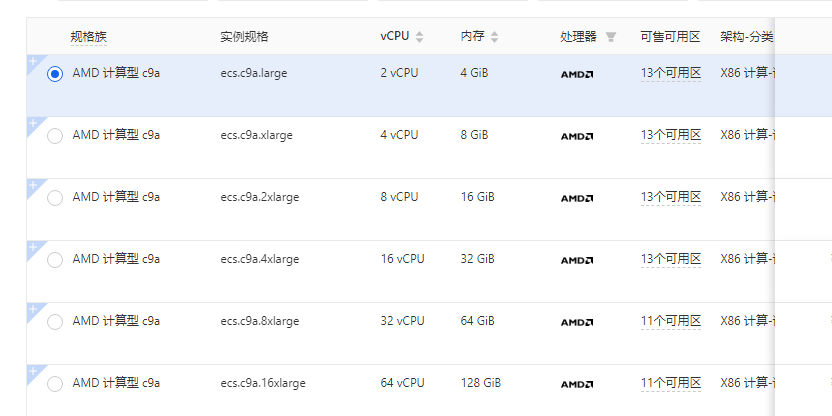Click the selected ecs.c9a.large radio button

[55, 74]
